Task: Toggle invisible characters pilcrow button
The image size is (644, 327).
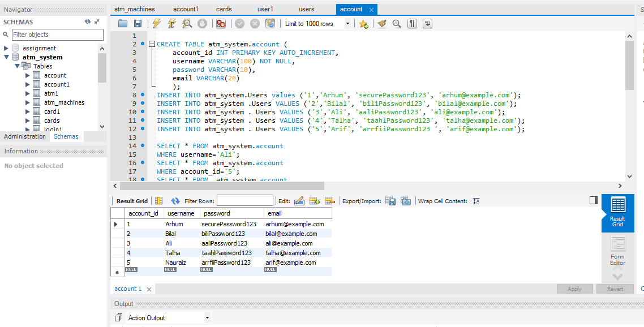Action: [x=412, y=24]
